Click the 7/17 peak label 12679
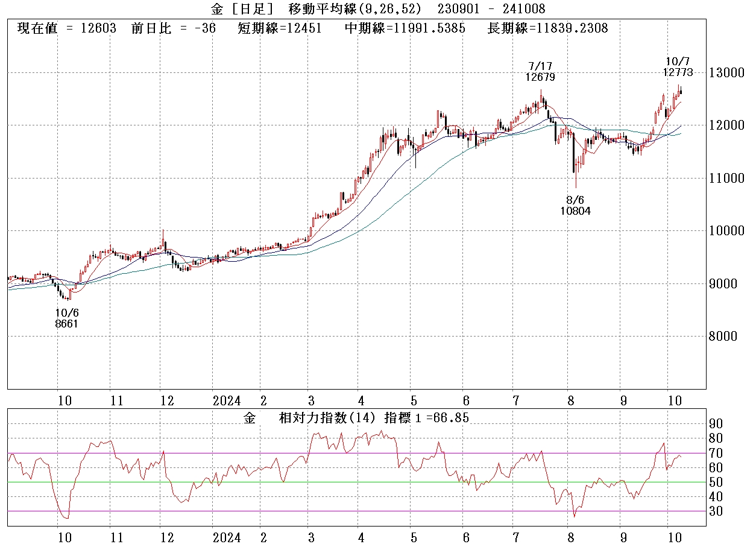 pos(540,77)
